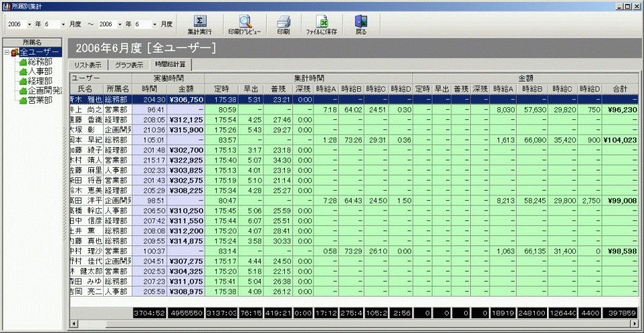The height and width of the screenshot is (333, 644).
Task: Click the 2006年6月度 [全ユーザー] heading
Action: 146,48
